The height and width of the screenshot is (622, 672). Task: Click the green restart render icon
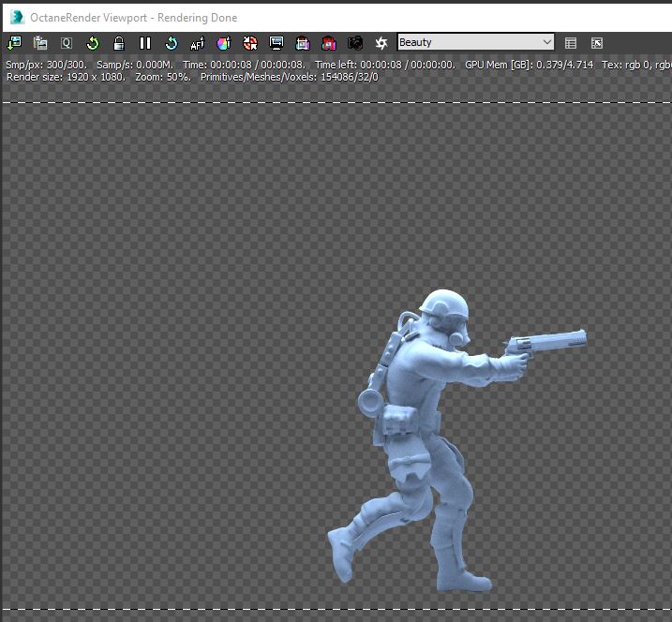coord(93,43)
